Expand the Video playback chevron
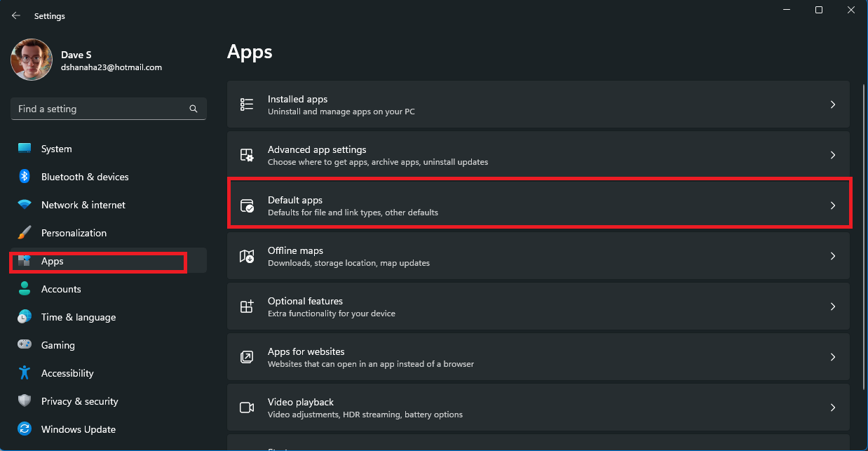The height and width of the screenshot is (451, 868). click(x=833, y=407)
